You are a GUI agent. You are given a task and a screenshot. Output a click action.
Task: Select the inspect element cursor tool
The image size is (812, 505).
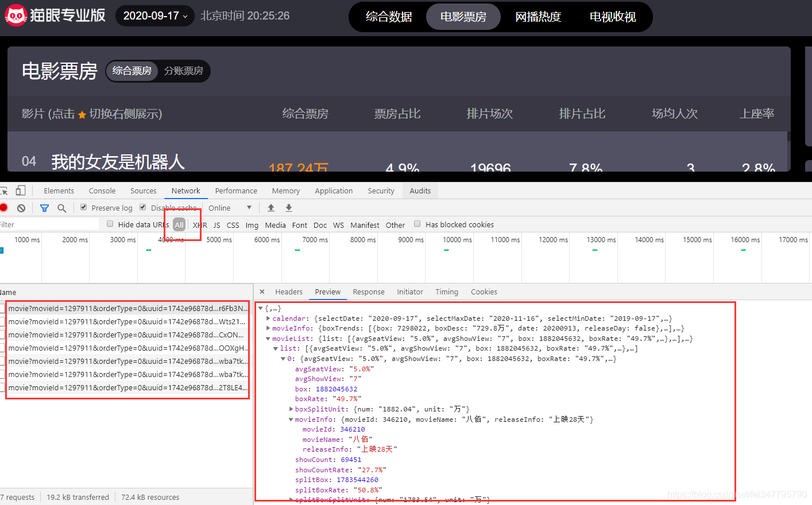pyautogui.click(x=4, y=190)
